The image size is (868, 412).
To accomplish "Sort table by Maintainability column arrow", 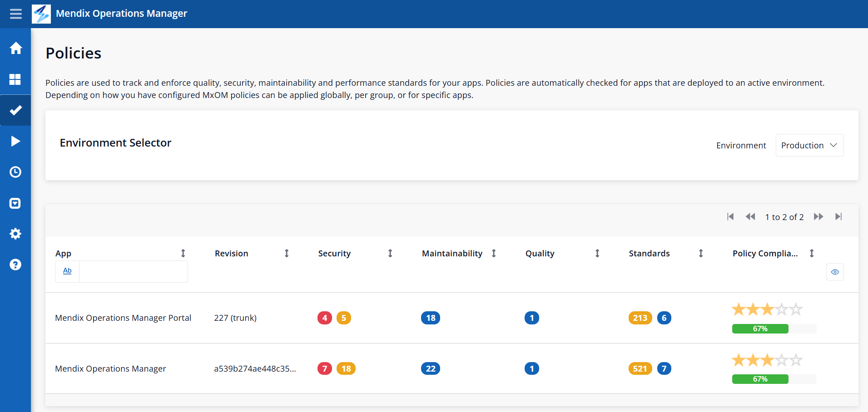I will pyautogui.click(x=494, y=253).
